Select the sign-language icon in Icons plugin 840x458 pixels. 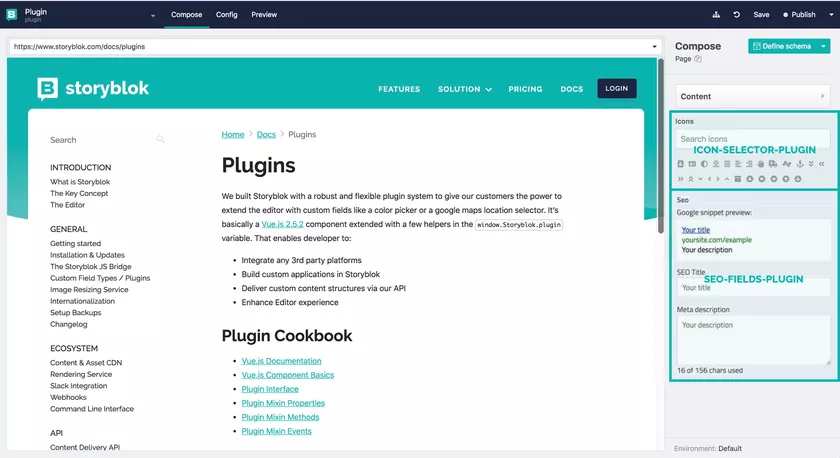click(x=787, y=164)
